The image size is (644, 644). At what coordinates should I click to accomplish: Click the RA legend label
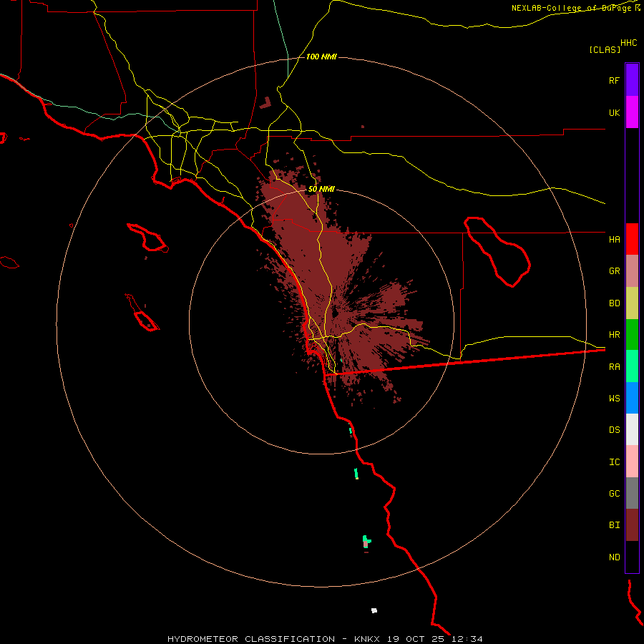pyautogui.click(x=614, y=367)
